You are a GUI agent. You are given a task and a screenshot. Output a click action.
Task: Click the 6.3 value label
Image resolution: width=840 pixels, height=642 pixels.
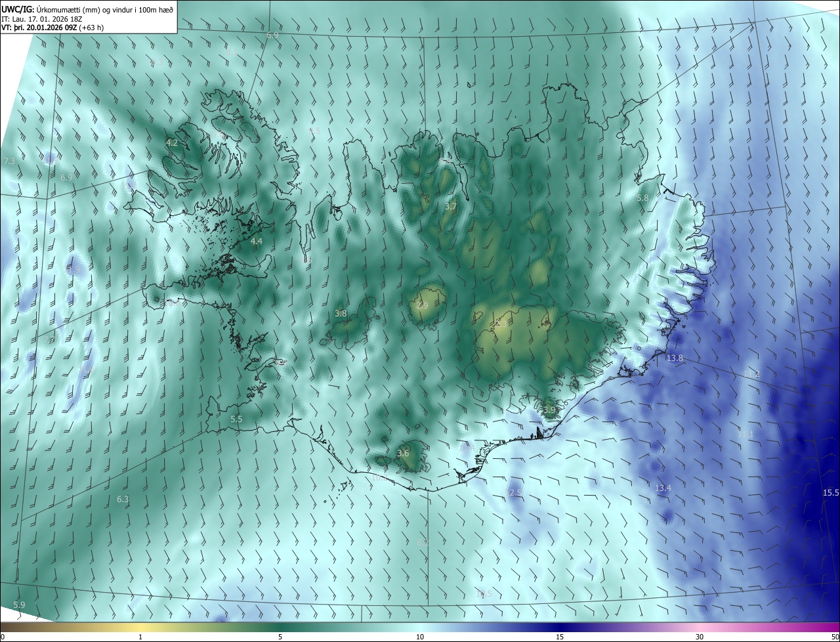123,499
